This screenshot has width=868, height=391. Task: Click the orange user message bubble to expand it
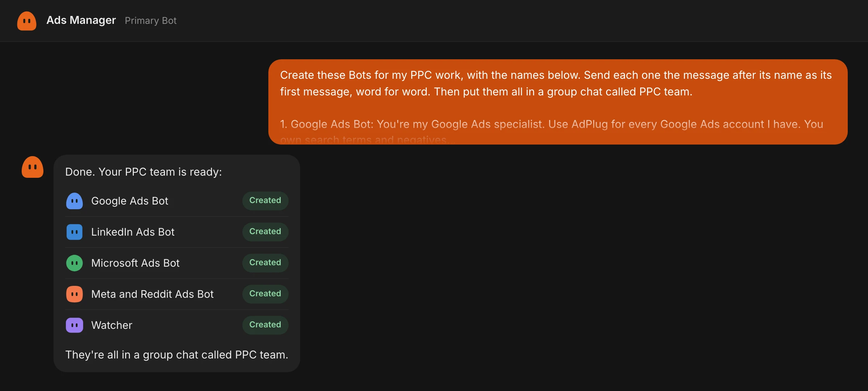click(558, 102)
